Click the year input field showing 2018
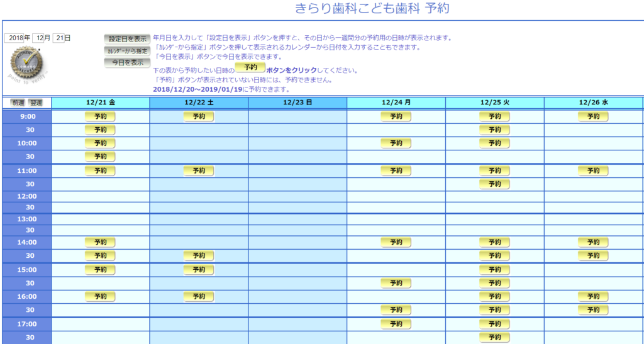 (14, 38)
